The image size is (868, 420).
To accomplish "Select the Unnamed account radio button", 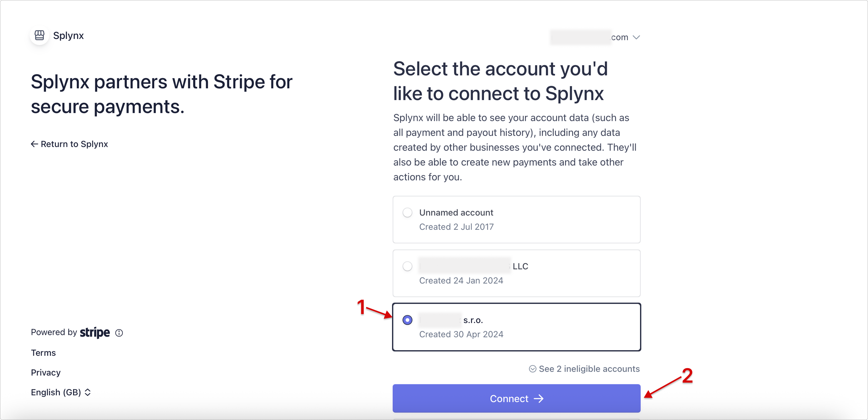I will [407, 212].
